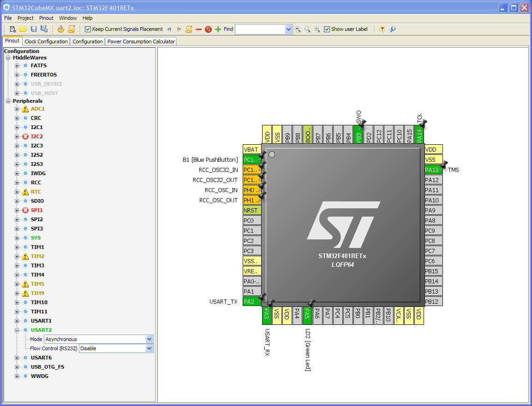Image resolution: width=532 pixels, height=406 pixels.
Task: Open the Flow Control (RS232) dropdown
Action: (116, 348)
